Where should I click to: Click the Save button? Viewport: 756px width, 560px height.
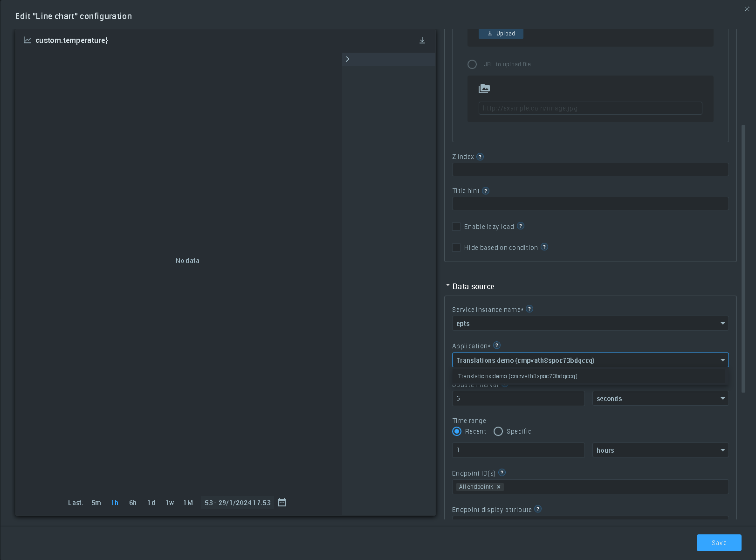tap(719, 543)
